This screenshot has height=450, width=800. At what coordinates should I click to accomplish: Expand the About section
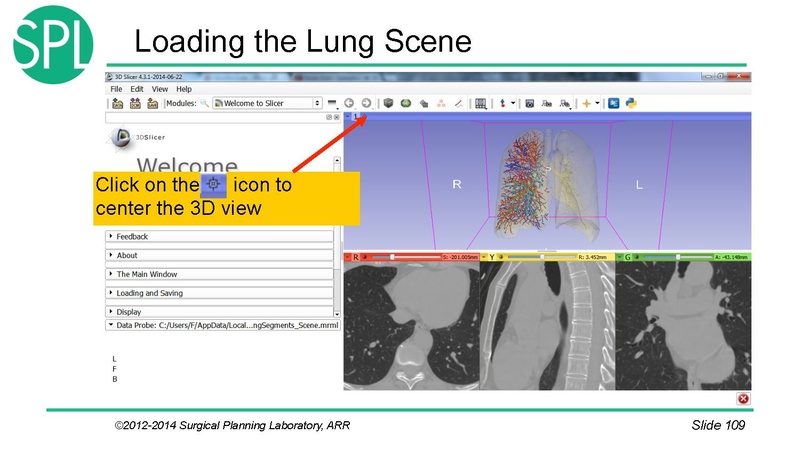coord(219,255)
